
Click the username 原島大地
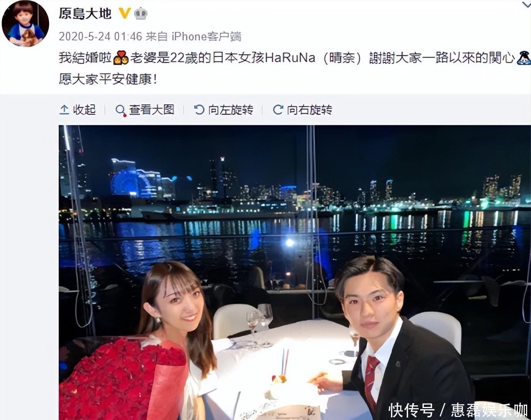tap(85, 13)
